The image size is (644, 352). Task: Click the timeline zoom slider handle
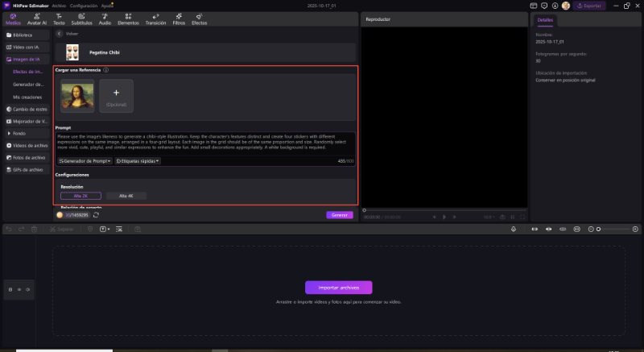598,230
